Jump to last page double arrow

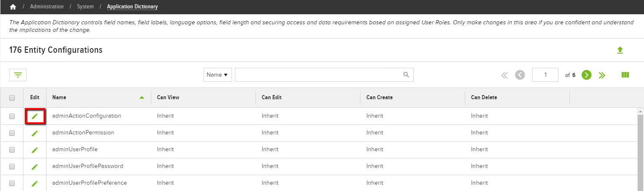(x=602, y=75)
